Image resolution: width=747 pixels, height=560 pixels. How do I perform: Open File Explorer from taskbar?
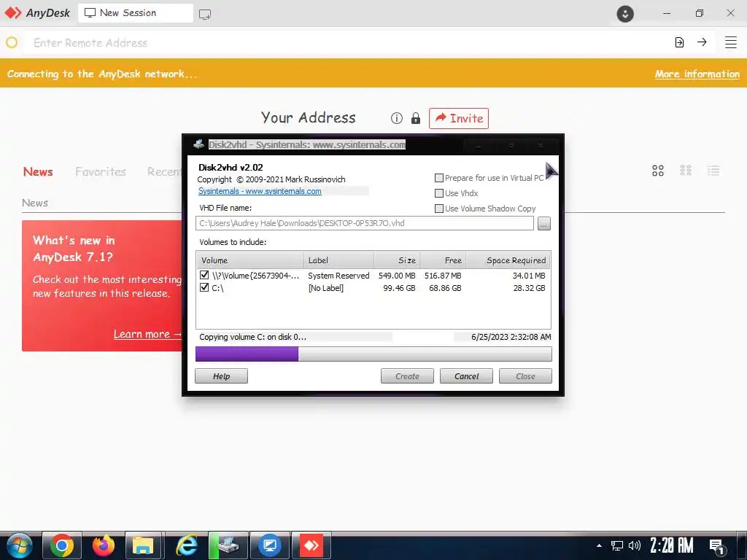tap(143, 545)
